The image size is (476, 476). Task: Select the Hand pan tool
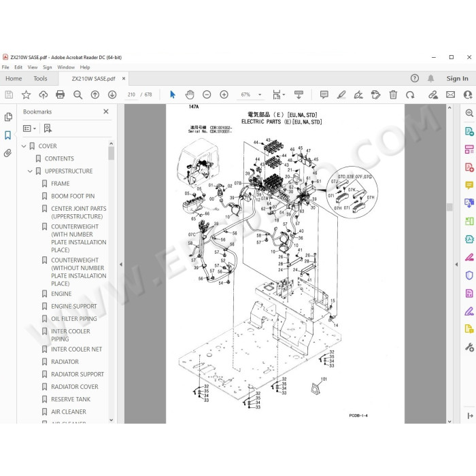pos(190,95)
